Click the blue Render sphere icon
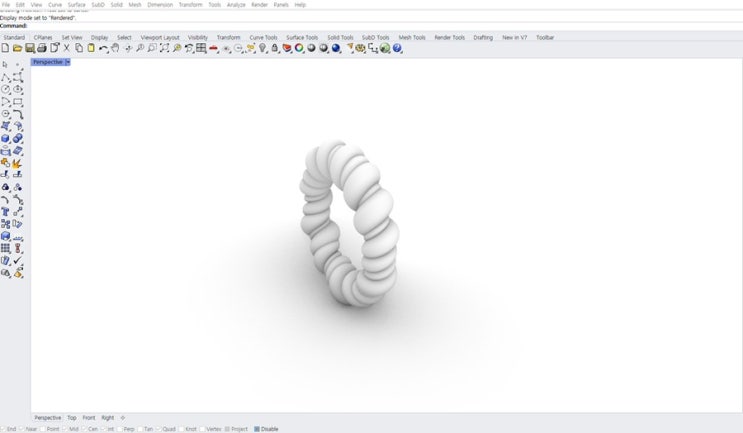This screenshot has width=743, height=433. pos(336,48)
